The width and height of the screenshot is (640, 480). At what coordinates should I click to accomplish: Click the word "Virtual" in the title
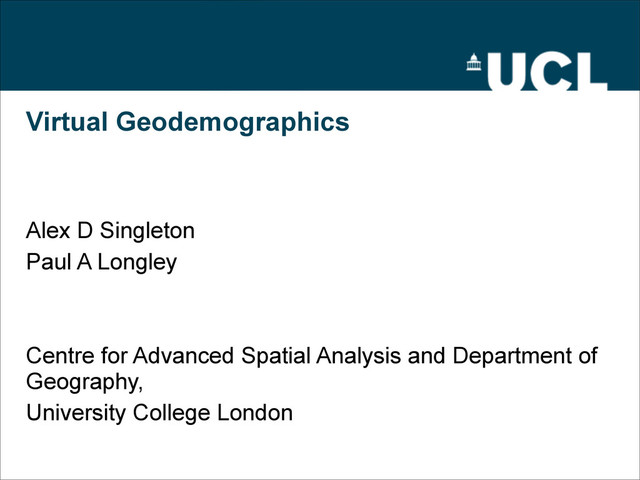(67, 123)
